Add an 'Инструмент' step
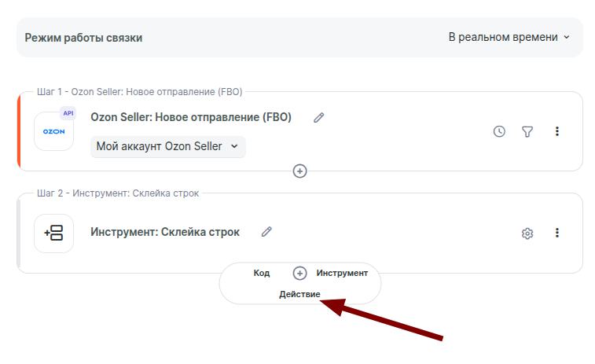 [342, 273]
